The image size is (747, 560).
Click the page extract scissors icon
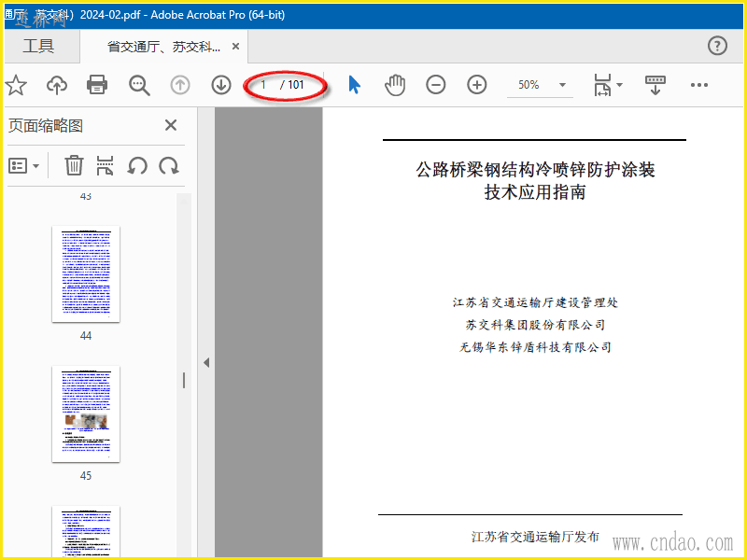(x=105, y=166)
